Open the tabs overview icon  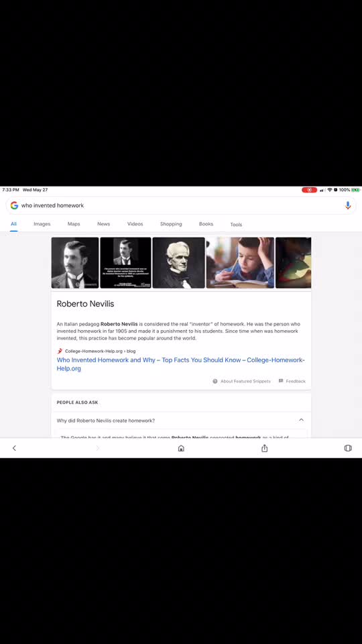pos(348,448)
